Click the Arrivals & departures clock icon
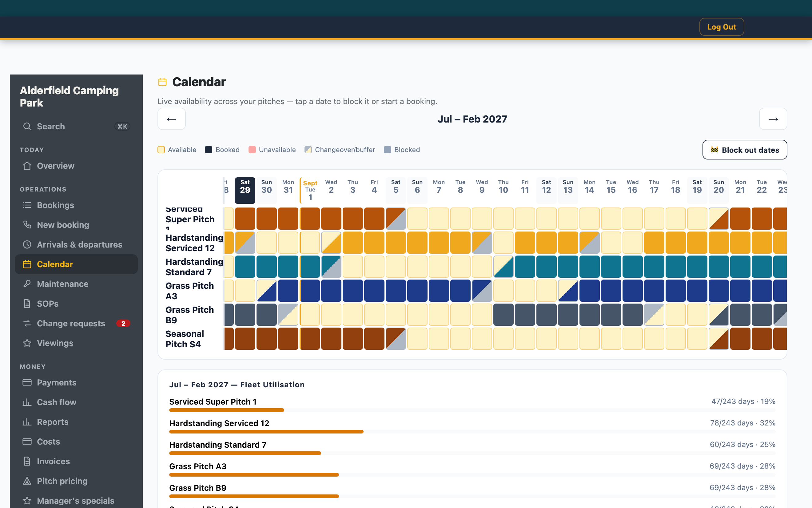 [x=27, y=244]
